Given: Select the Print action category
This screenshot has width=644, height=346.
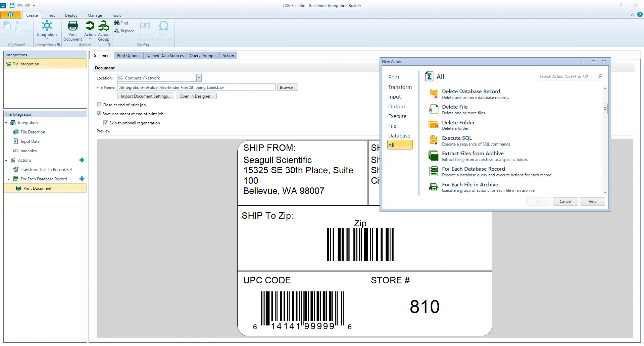Looking at the screenshot, I should [394, 77].
